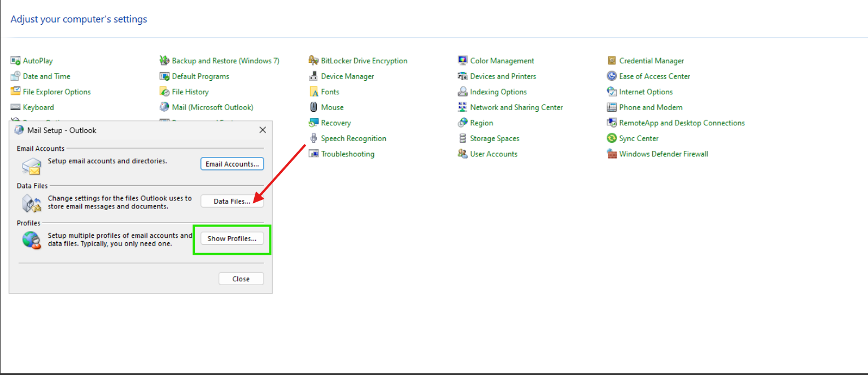Open the Fonts link

coord(330,91)
